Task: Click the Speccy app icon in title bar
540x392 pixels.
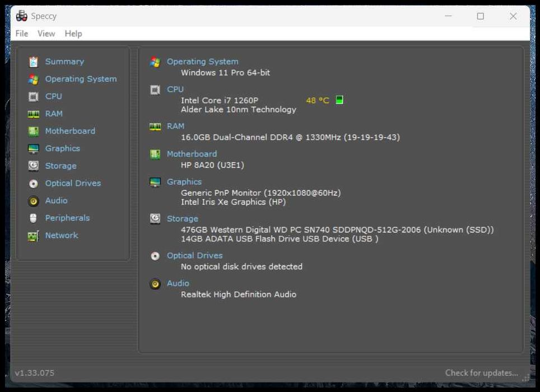Action: coord(22,16)
